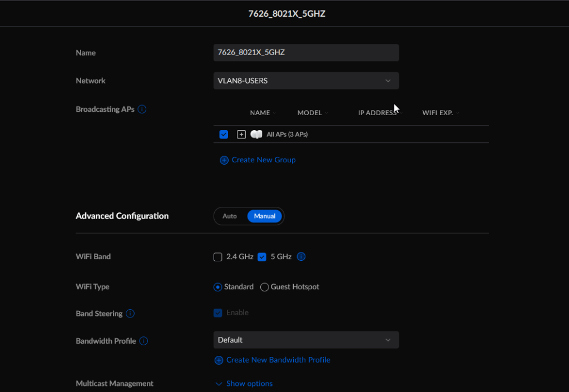Expand the All APs group with plus box
Screen dimensions: 569x392
241,135
